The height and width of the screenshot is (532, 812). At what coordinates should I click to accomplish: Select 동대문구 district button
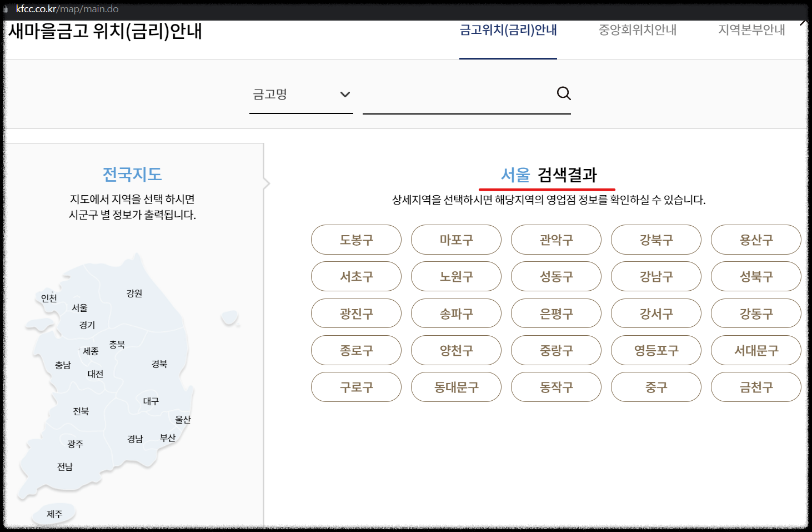click(x=456, y=387)
